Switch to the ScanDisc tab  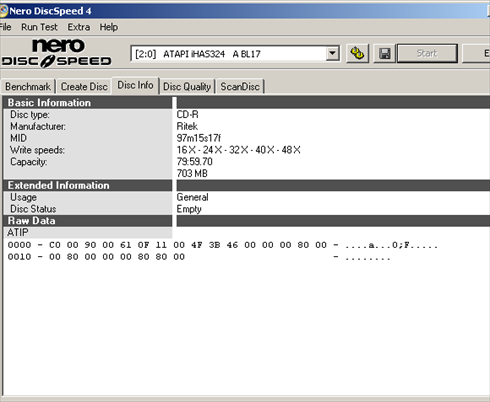pyautogui.click(x=240, y=87)
